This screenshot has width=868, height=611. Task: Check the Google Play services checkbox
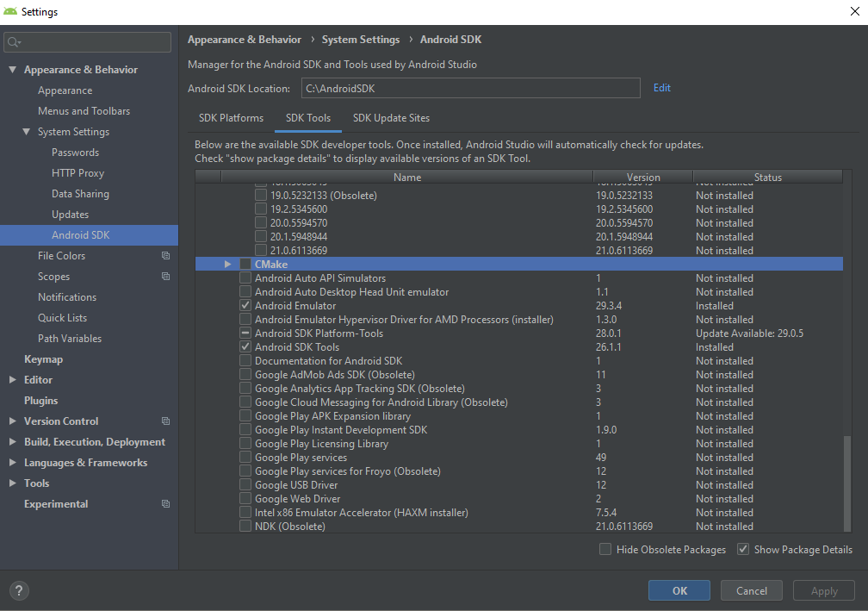point(245,458)
